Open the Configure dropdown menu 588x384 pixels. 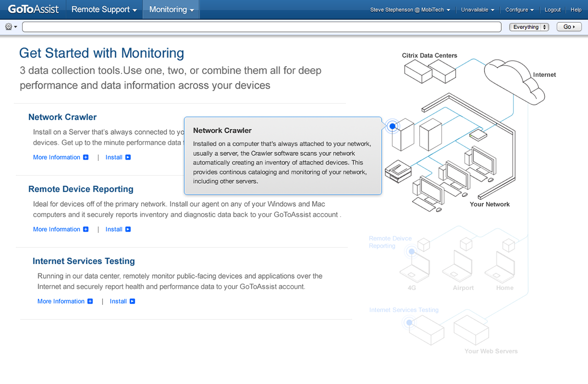[519, 10]
